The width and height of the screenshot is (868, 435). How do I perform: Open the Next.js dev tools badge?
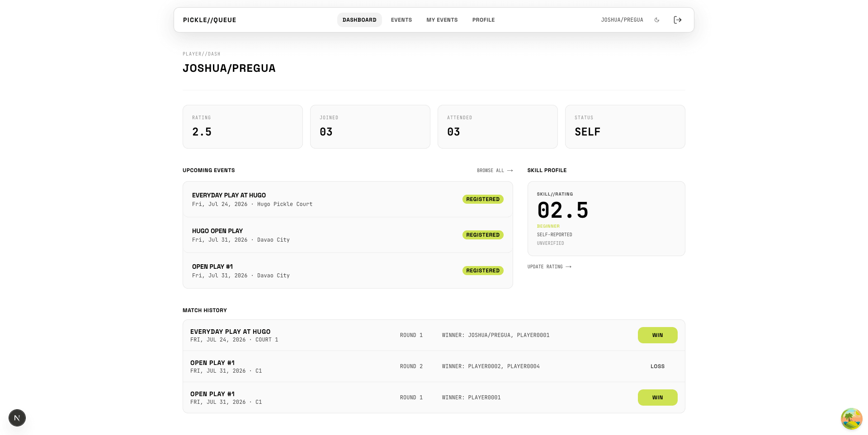pos(17,418)
